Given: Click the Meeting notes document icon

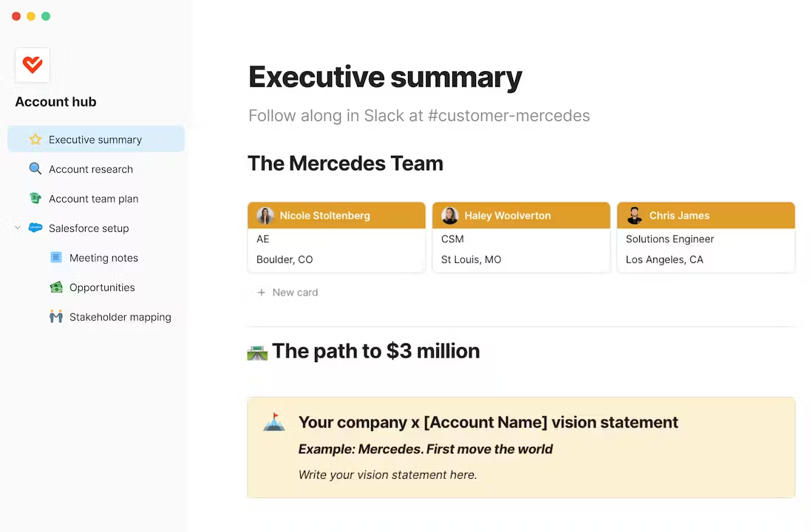Looking at the screenshot, I should pyautogui.click(x=56, y=258).
